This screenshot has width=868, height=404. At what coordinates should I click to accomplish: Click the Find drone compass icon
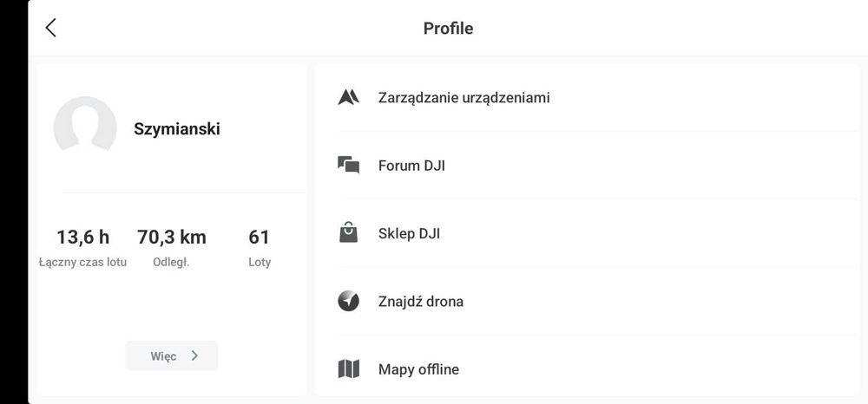point(348,301)
